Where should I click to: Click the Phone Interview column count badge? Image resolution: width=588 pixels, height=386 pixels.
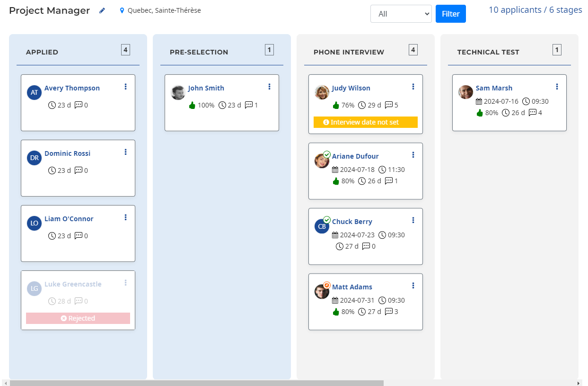pyautogui.click(x=413, y=50)
